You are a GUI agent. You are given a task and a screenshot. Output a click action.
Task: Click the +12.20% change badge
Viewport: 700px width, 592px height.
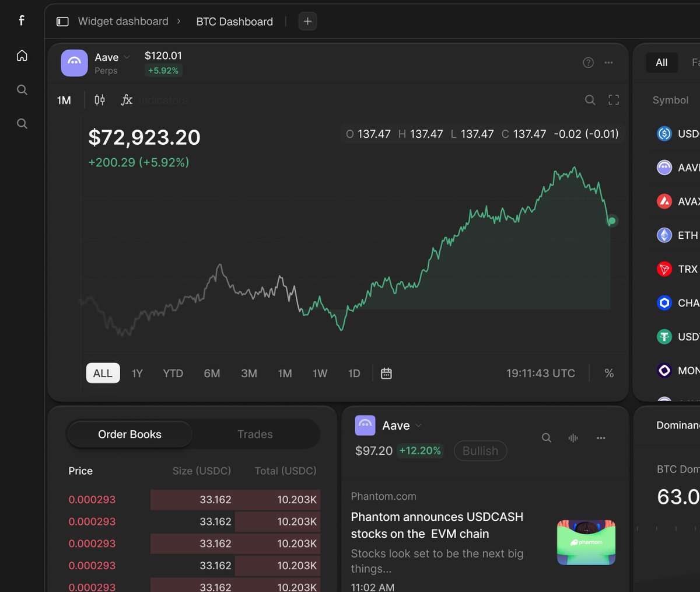point(420,451)
